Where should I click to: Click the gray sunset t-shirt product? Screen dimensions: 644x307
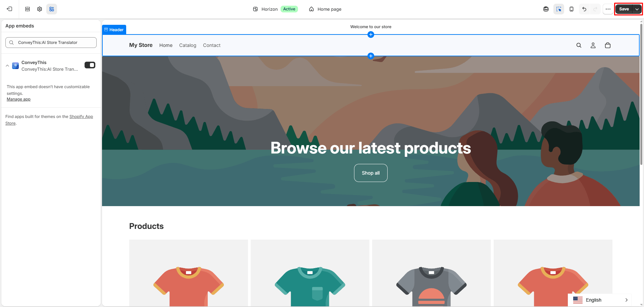(432, 273)
